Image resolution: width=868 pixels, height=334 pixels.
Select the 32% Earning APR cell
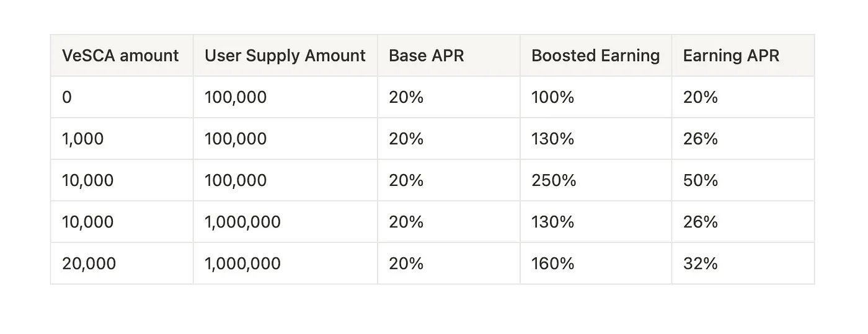coord(701,263)
